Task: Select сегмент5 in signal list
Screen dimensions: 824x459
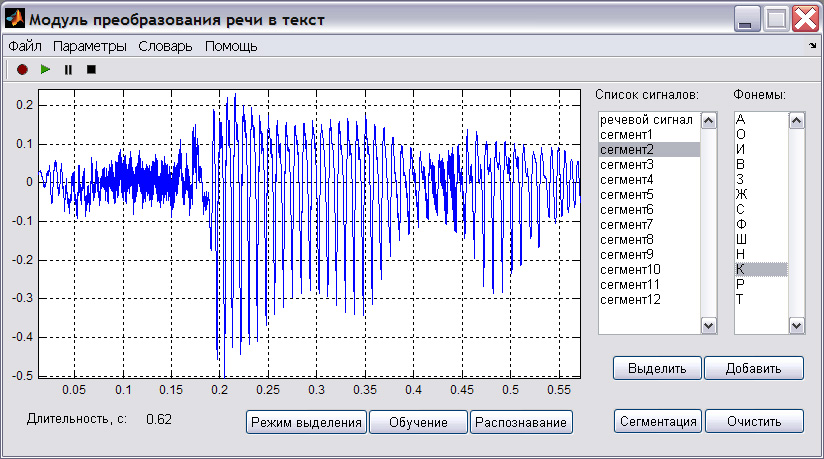Action: (650, 195)
